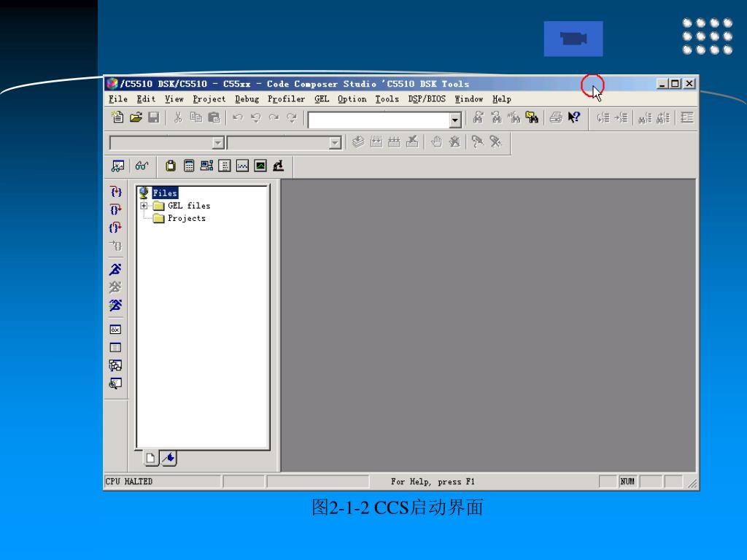Click inside the find text input field
Image resolution: width=747 pixels, height=560 pixels.
coord(379,120)
